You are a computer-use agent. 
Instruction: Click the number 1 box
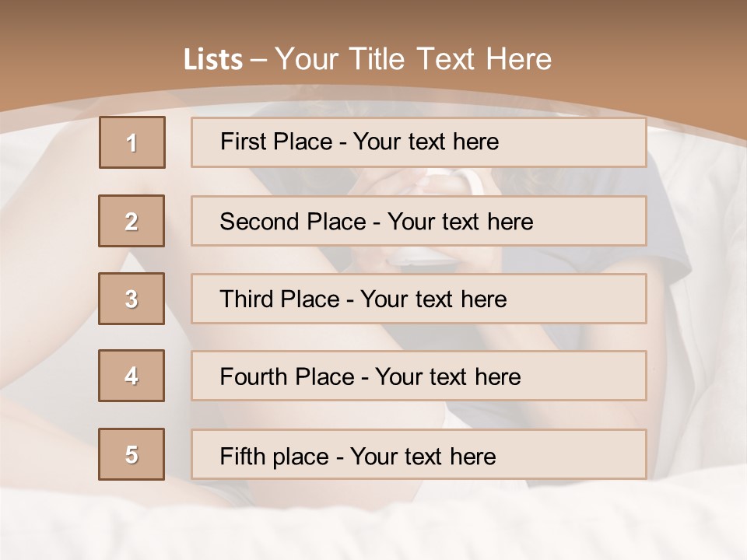click(x=132, y=142)
